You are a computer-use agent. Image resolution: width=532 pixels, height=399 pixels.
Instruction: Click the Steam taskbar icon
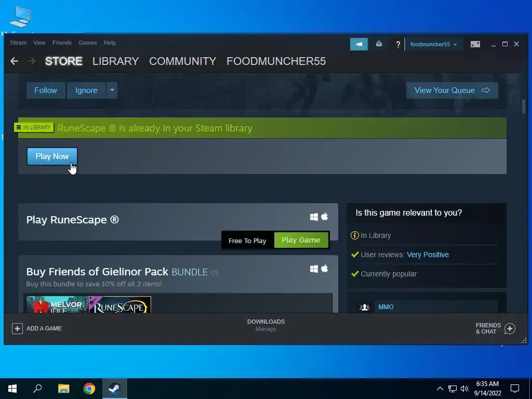115,389
